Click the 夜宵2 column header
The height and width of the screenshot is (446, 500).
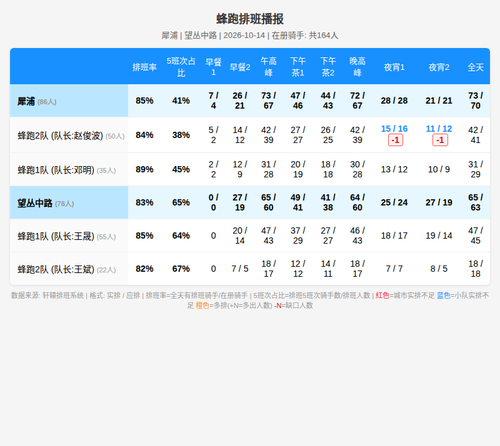point(439,67)
